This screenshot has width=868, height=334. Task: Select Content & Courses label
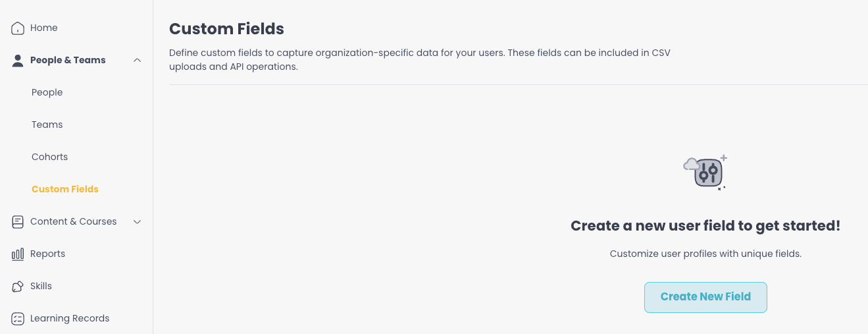pyautogui.click(x=74, y=222)
